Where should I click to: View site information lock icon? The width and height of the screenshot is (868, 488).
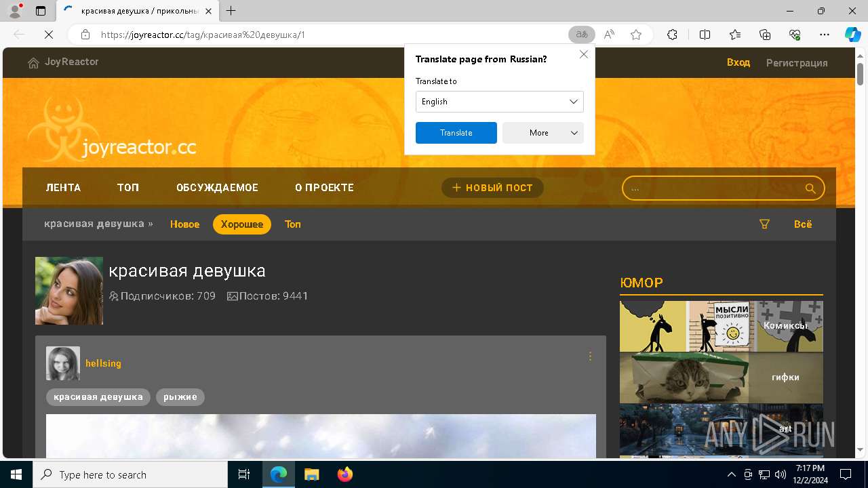pyautogui.click(x=85, y=35)
